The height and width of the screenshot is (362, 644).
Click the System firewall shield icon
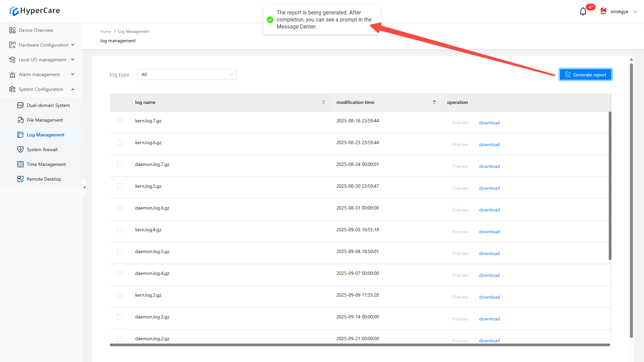point(20,149)
